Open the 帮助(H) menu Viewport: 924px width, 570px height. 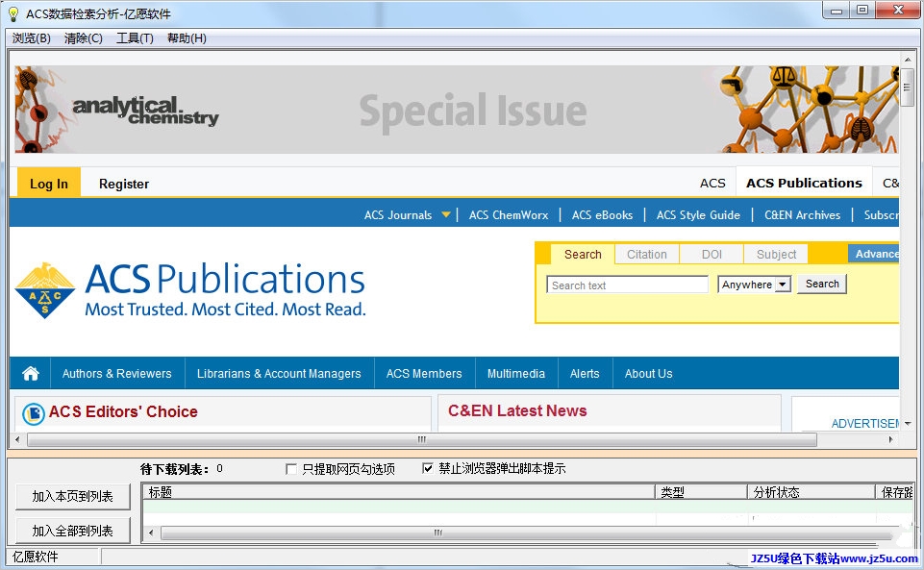coord(187,38)
